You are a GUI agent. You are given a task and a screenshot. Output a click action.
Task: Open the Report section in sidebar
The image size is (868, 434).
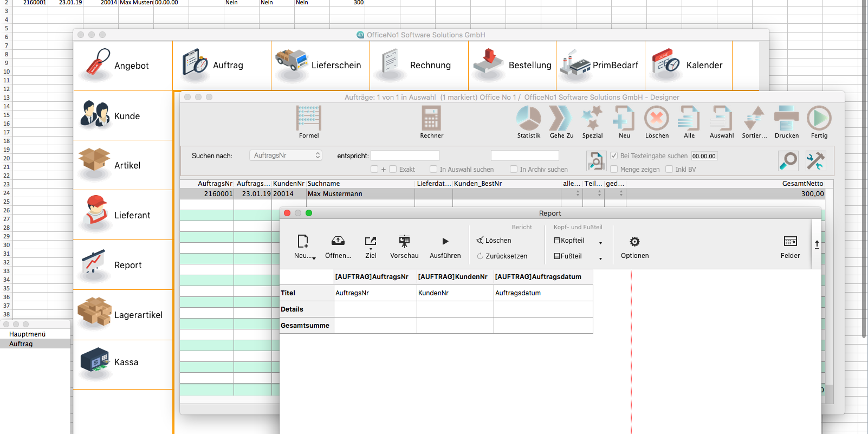pos(123,265)
